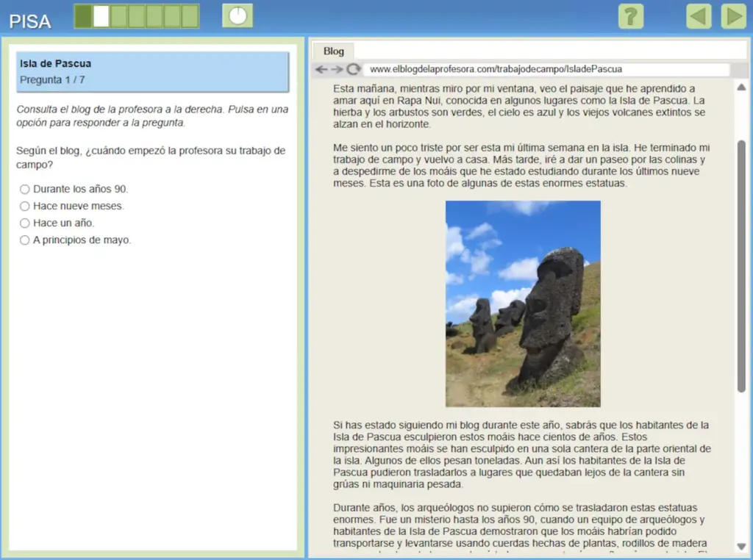Open the Blog tab

(x=333, y=51)
